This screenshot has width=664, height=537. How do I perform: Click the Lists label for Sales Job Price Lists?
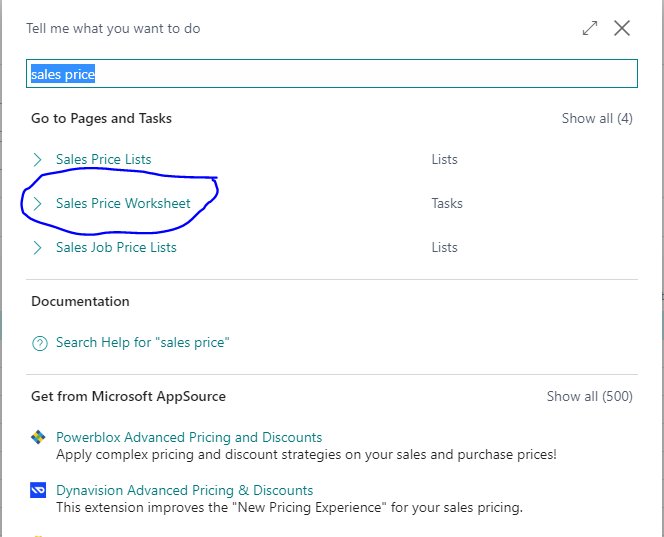click(445, 247)
